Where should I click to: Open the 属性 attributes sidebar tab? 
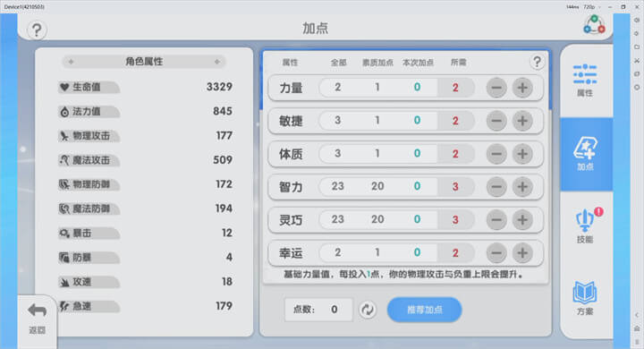pyautogui.click(x=585, y=81)
